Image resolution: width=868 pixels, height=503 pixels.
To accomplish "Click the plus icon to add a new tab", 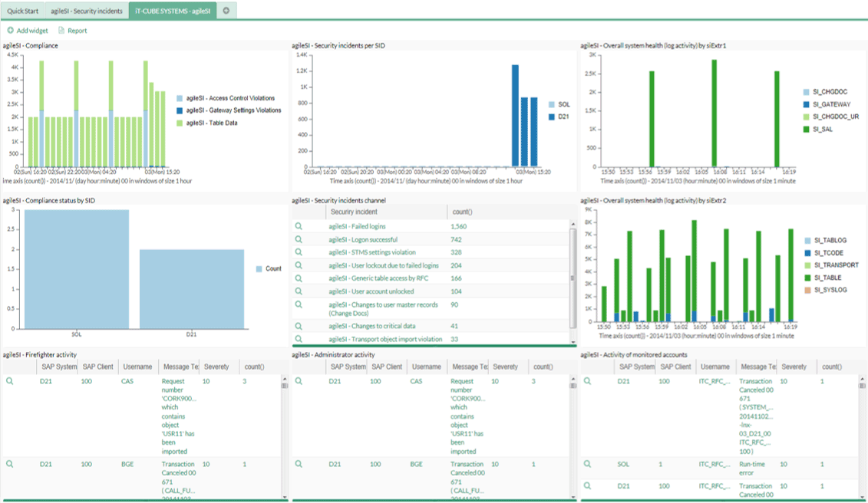I will click(226, 11).
